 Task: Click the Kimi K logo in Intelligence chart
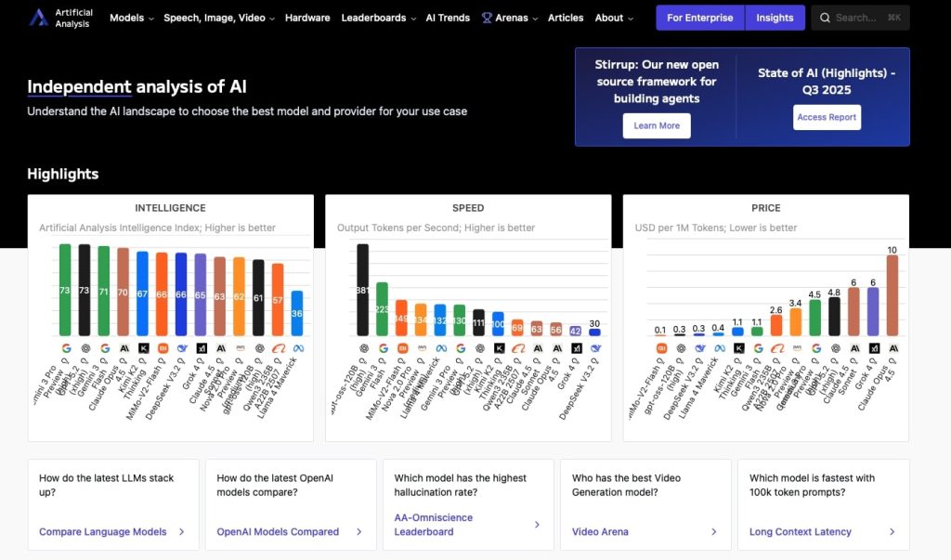click(x=143, y=347)
